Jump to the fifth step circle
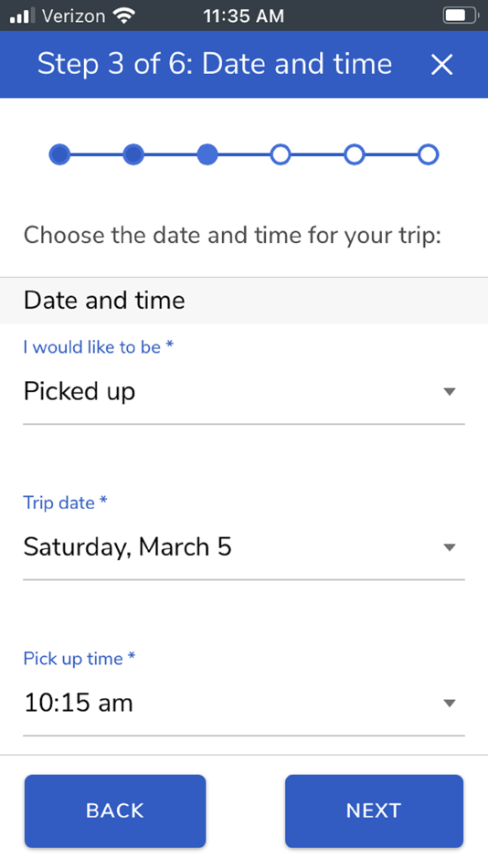Image resolution: width=488 pixels, height=868 pixels. [x=355, y=154]
